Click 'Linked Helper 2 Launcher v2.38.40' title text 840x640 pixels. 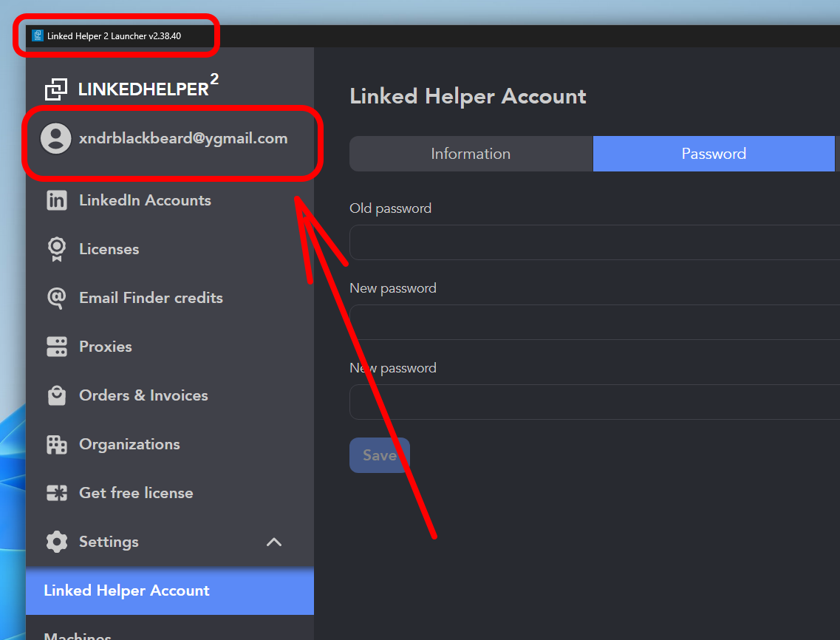(114, 36)
